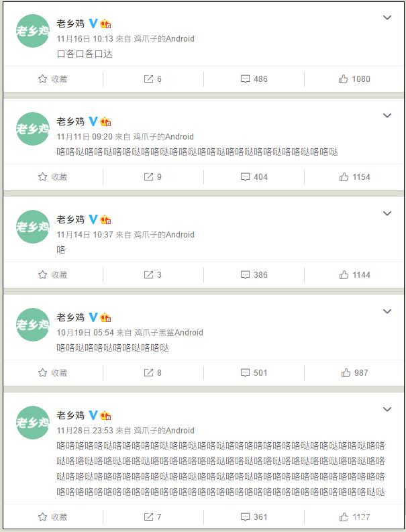This screenshot has width=406, height=532.
Task: Favorite the 10月19日 05:54 post
Action: pos(52,372)
